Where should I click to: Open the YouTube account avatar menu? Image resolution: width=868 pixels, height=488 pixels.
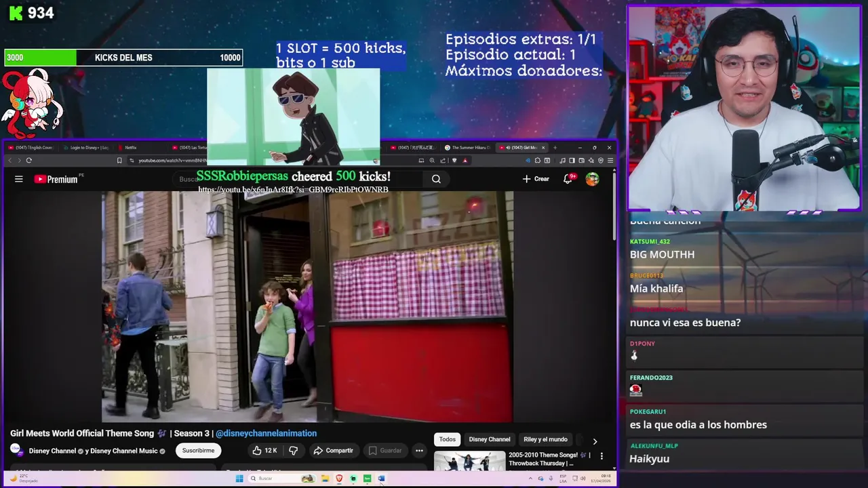593,179
